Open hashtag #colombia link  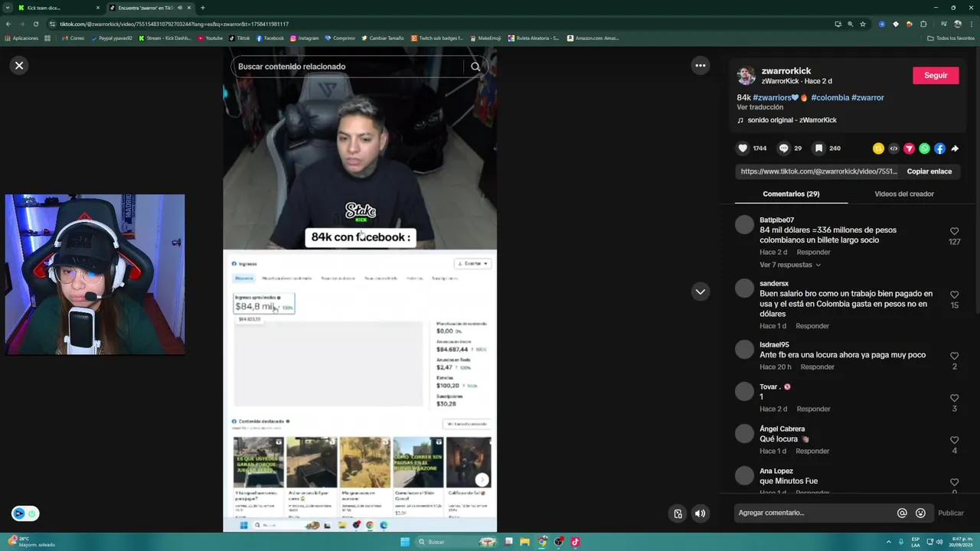tap(830, 98)
